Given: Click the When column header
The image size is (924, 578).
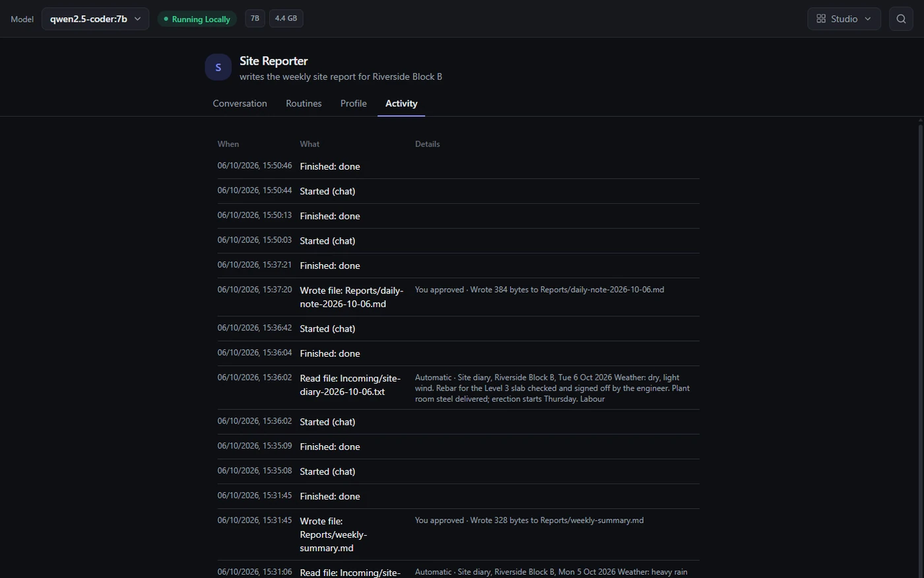Looking at the screenshot, I should pos(228,144).
